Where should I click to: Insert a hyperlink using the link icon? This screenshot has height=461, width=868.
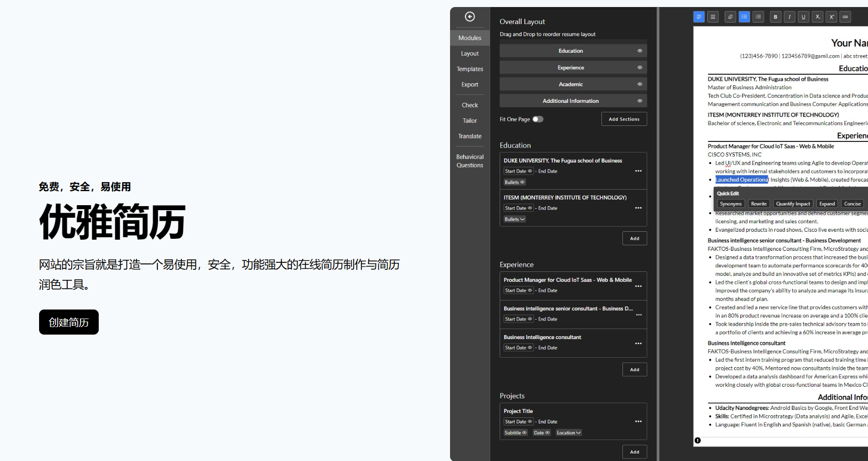[x=845, y=17]
